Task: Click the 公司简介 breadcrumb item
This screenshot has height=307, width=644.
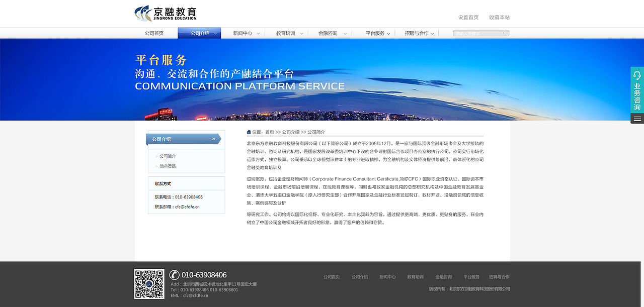Action: coord(316,132)
